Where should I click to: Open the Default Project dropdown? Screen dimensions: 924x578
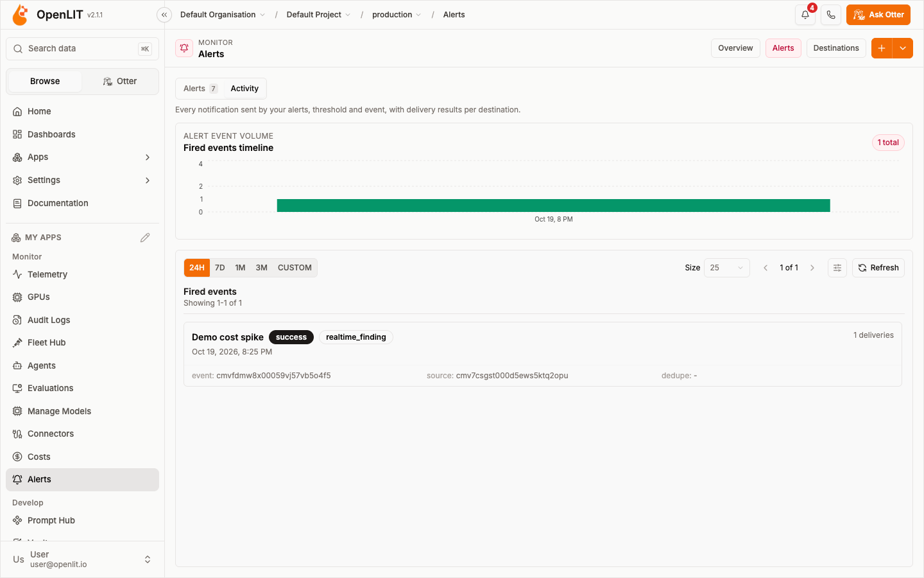(318, 15)
